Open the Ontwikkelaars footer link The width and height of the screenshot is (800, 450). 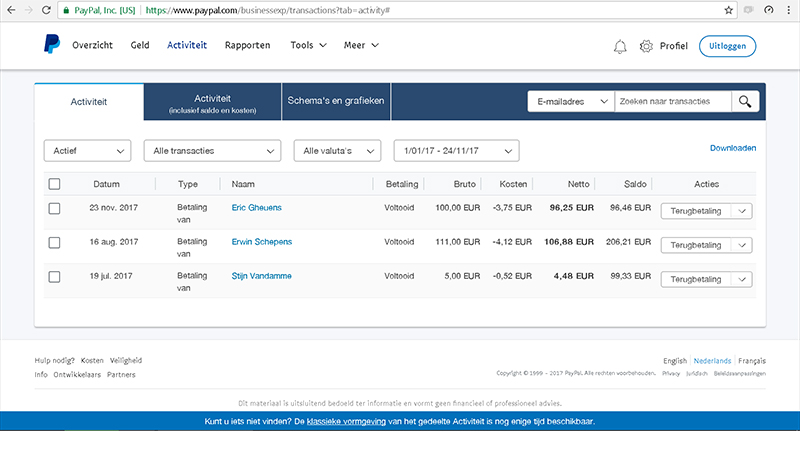[77, 374]
